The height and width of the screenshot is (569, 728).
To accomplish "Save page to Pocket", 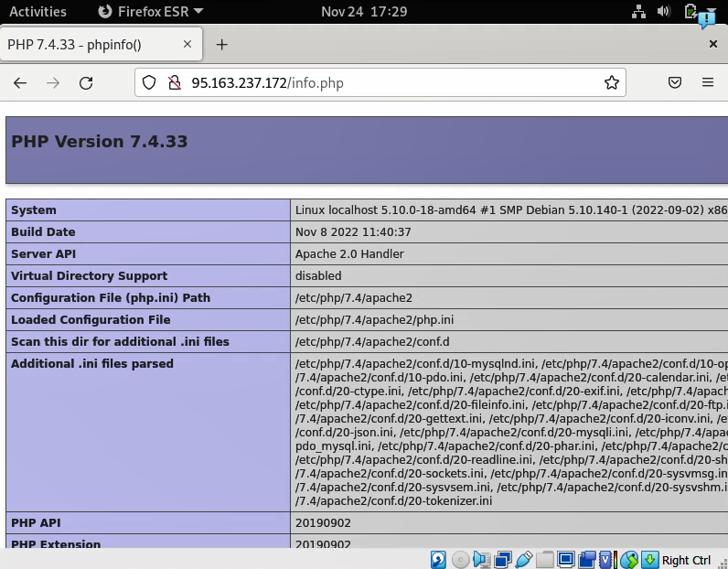I will click(675, 83).
